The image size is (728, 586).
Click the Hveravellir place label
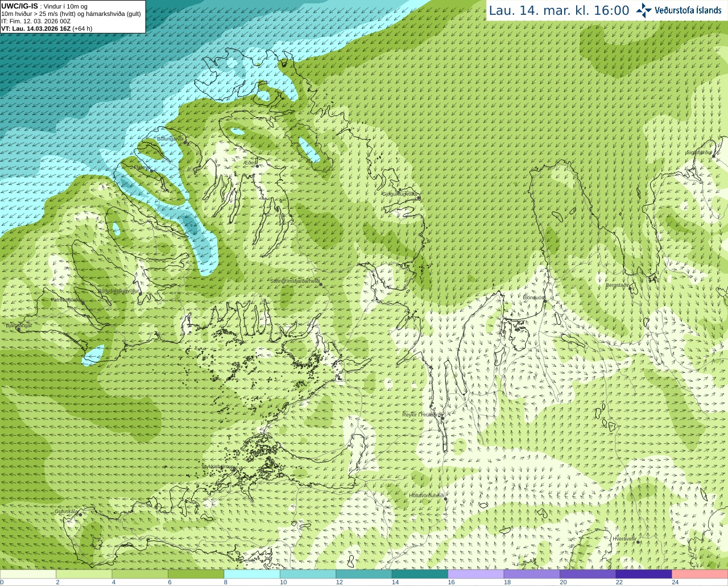(x=624, y=538)
